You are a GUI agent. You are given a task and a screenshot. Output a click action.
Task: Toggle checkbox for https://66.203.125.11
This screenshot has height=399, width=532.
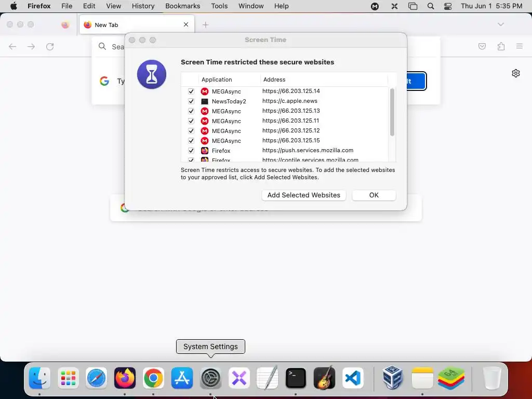pos(191,121)
